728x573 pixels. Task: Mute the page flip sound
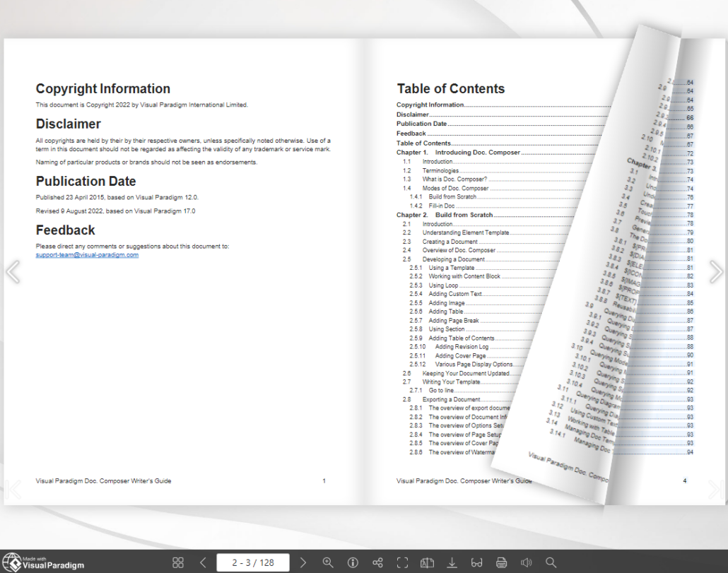pyautogui.click(x=526, y=562)
